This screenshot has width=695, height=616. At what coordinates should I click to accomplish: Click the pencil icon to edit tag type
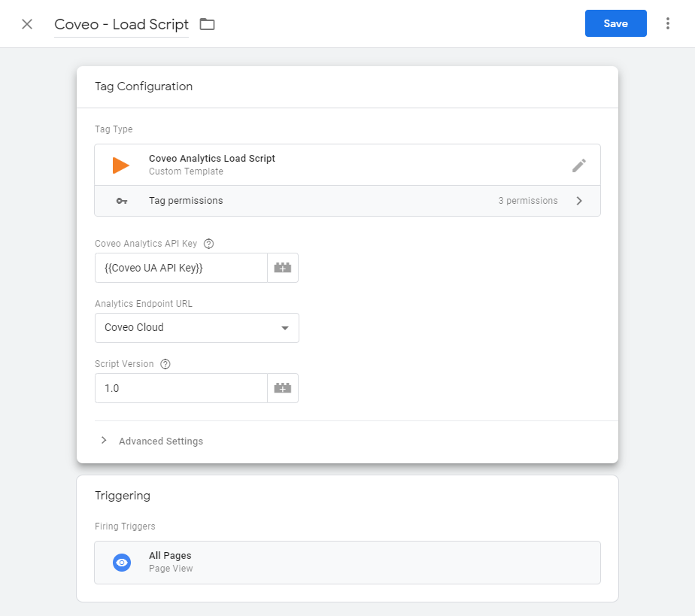coord(579,165)
